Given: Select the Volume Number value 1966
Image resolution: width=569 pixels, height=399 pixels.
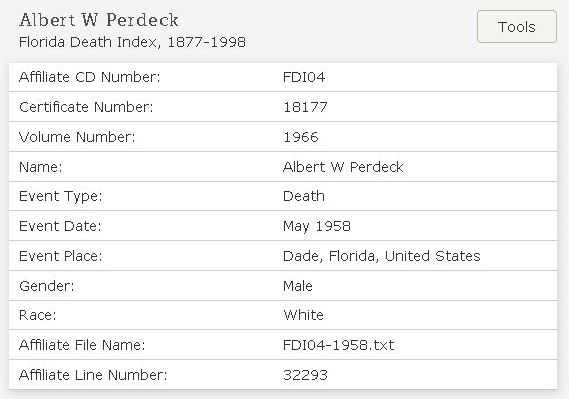Looking at the screenshot, I should coord(301,137).
